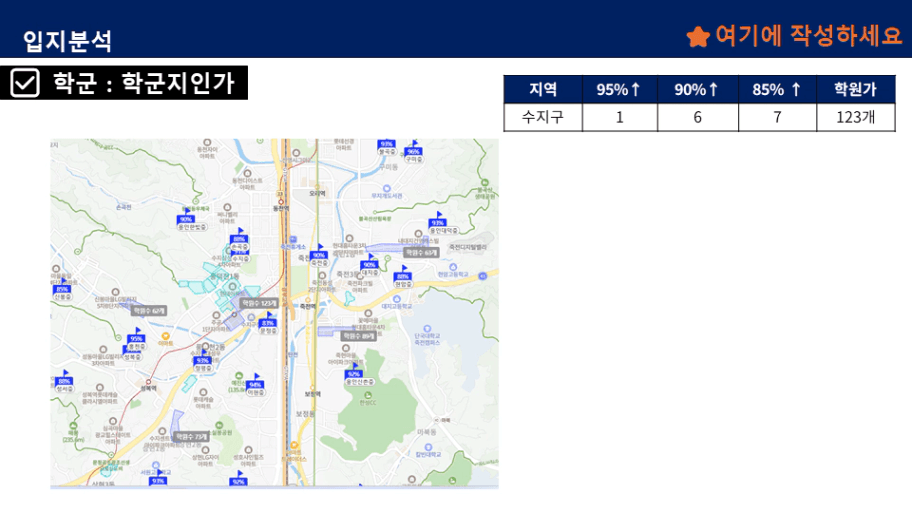Click the 마북동 district label
The width and height of the screenshot is (912, 513).
click(x=426, y=432)
